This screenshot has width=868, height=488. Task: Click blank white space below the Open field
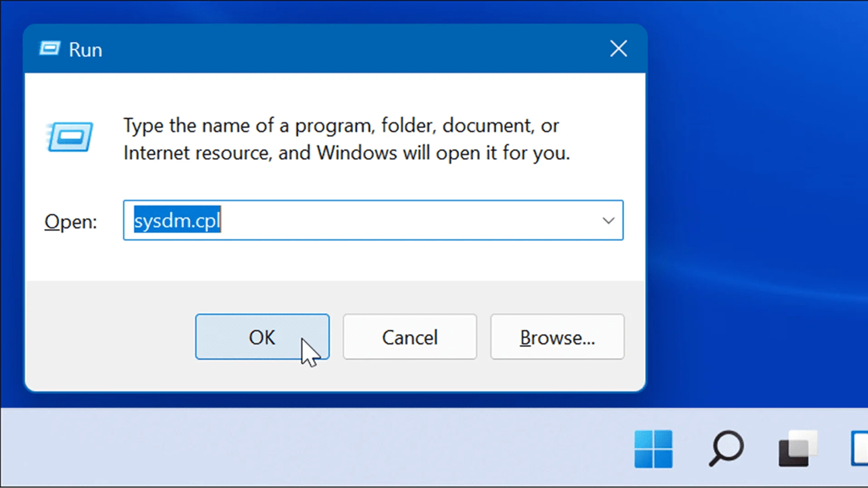tap(339, 261)
